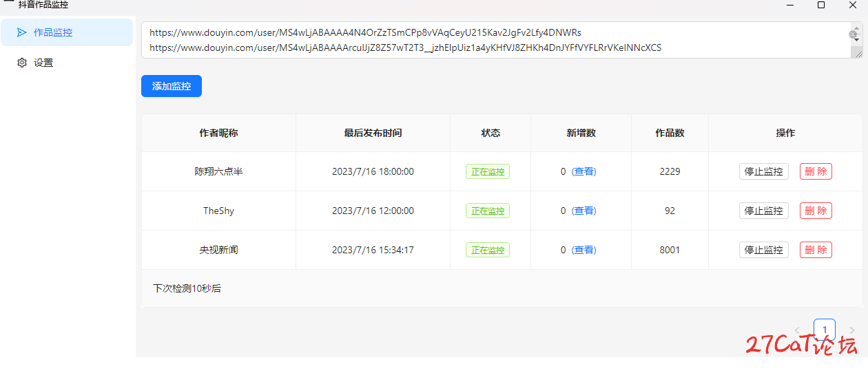Open the 设置 sidebar menu item
The width and height of the screenshot is (868, 373).
click(67, 63)
